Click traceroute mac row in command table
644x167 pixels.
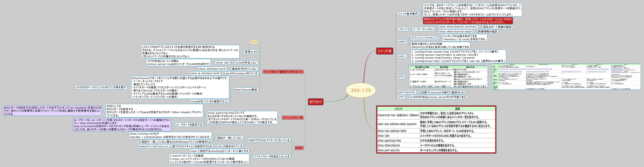click(436, 115)
